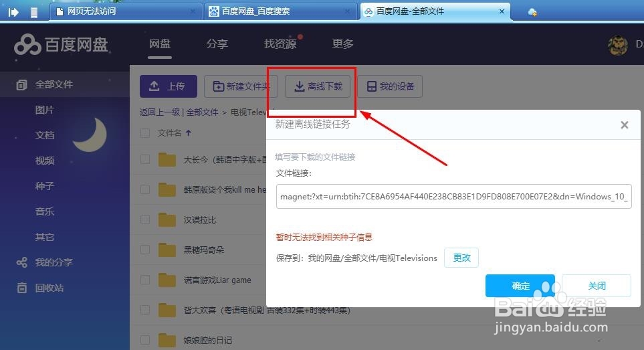
Task: Click the 黑糖玛奇朵 folder name
Action: point(204,250)
